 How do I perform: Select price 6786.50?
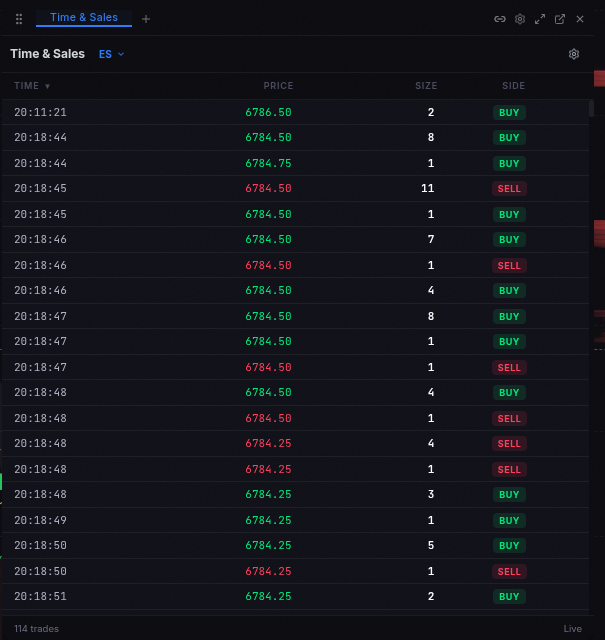pyautogui.click(x=268, y=112)
